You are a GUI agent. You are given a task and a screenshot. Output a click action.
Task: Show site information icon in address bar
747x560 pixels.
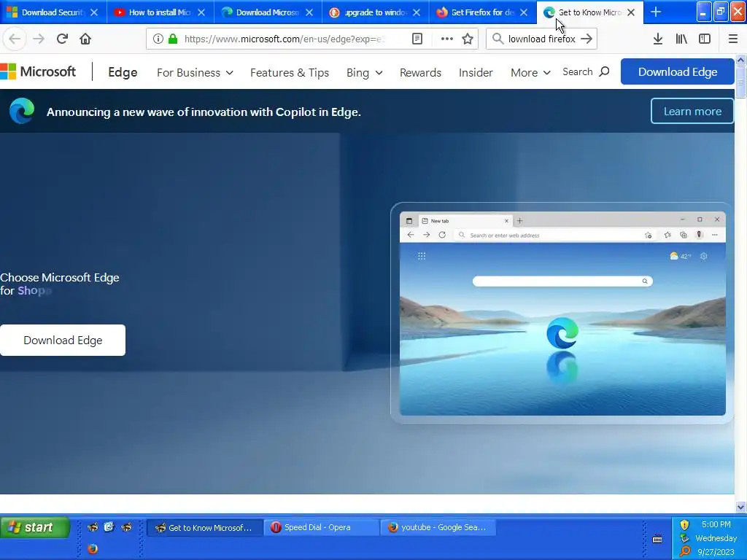[x=158, y=39]
